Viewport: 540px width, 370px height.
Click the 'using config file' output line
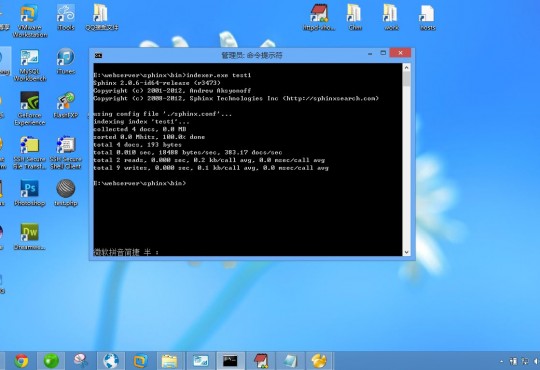[x=163, y=114]
